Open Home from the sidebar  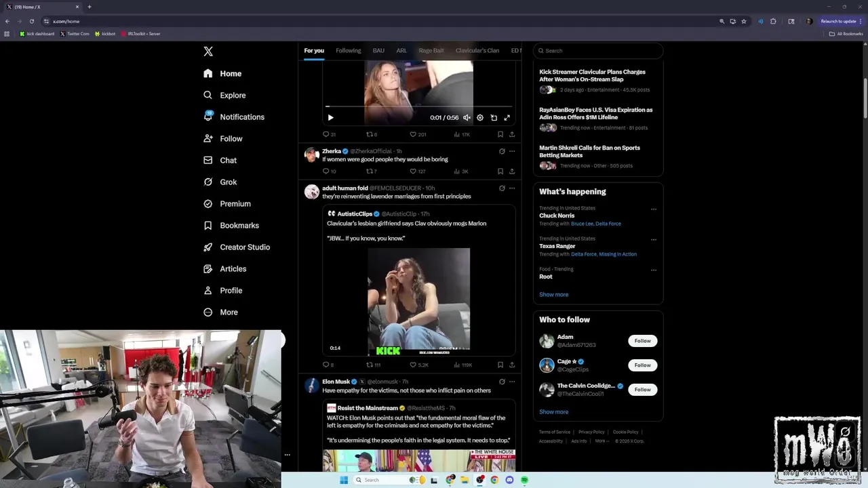point(222,73)
